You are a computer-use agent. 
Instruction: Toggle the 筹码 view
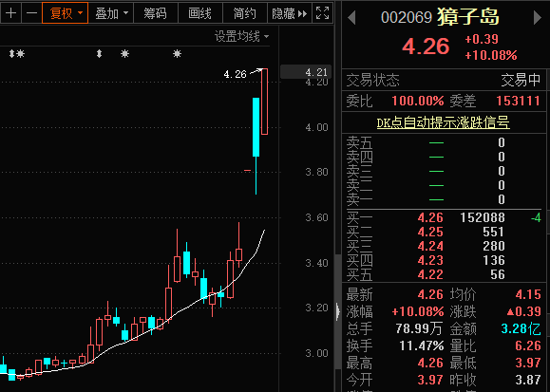tap(156, 13)
